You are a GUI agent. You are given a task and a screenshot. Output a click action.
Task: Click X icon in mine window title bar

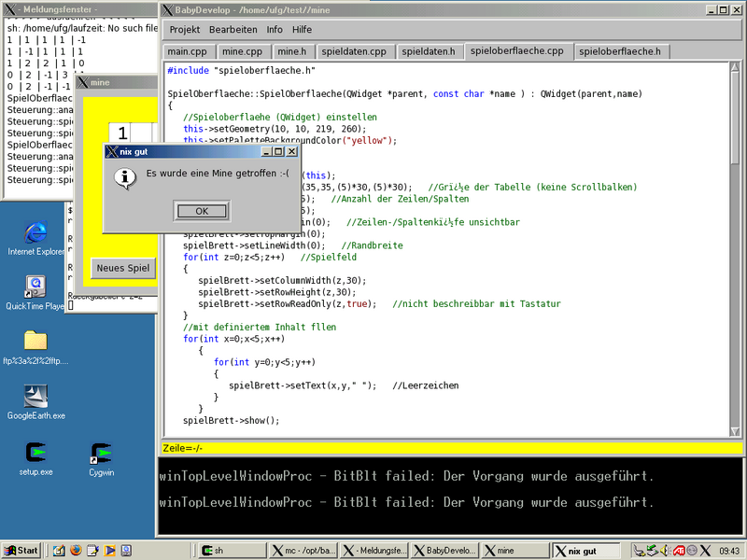(x=83, y=82)
